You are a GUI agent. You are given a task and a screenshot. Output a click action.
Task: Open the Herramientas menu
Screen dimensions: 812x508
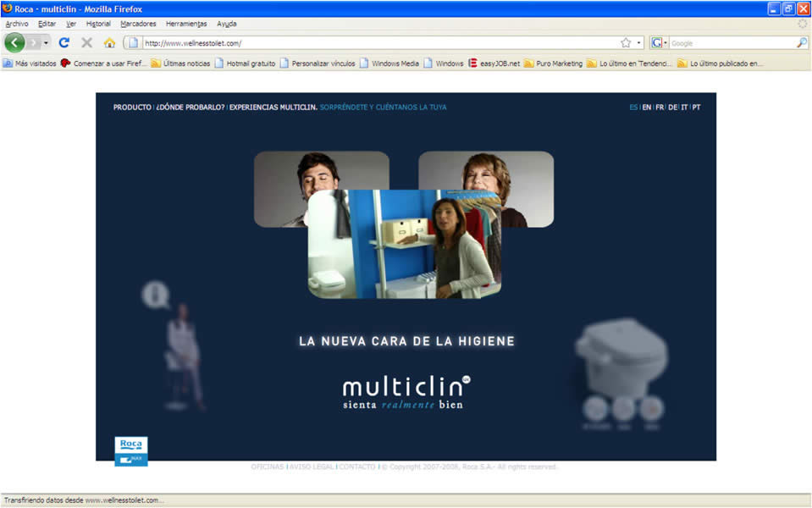(186, 24)
